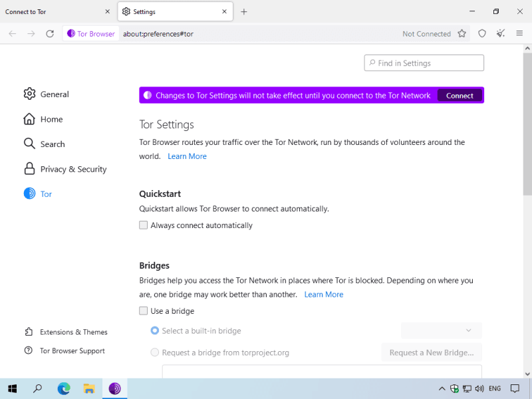The image size is (532, 399).
Task: Bookmark this page with star icon
Action: pos(462,34)
